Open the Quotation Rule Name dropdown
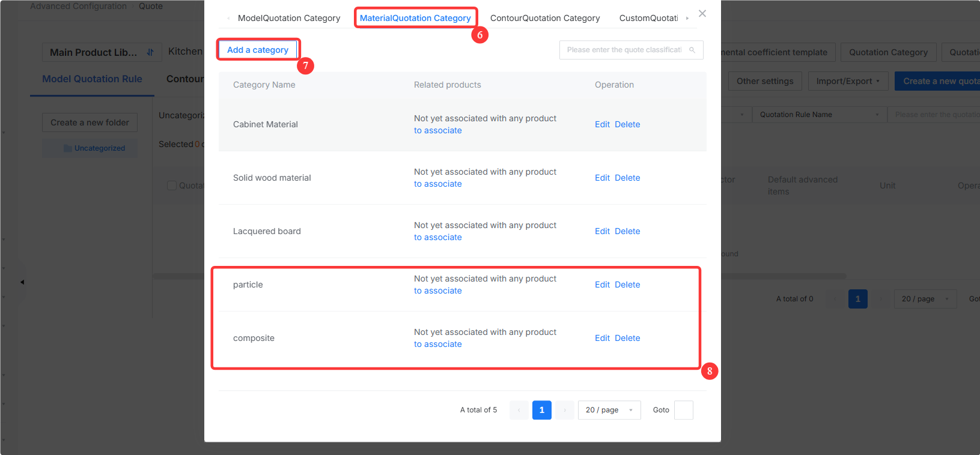The width and height of the screenshot is (980, 455). click(820, 115)
